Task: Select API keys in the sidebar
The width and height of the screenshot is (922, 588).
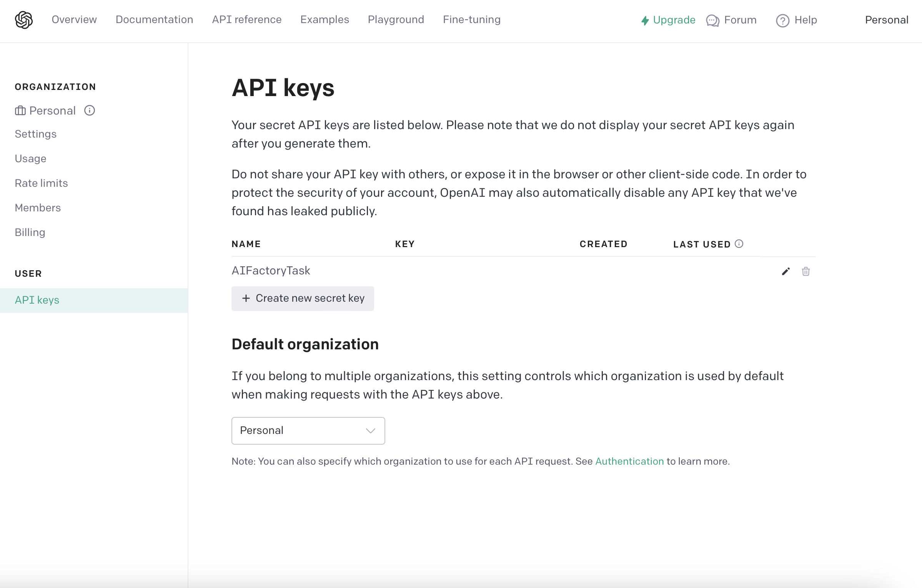Action: [x=94, y=300]
